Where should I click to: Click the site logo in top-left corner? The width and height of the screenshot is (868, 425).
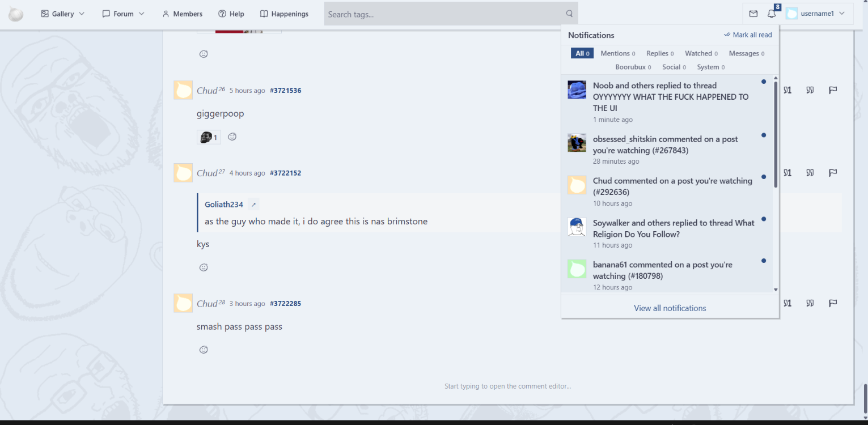16,14
